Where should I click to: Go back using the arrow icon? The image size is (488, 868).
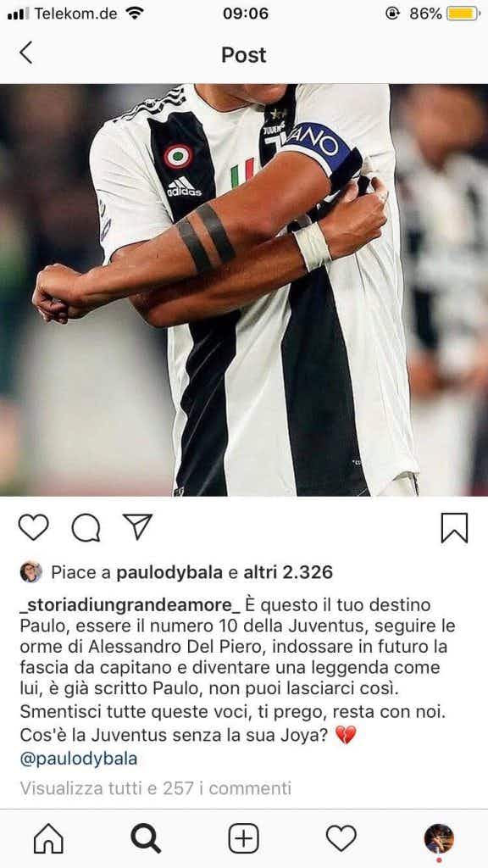tap(25, 53)
